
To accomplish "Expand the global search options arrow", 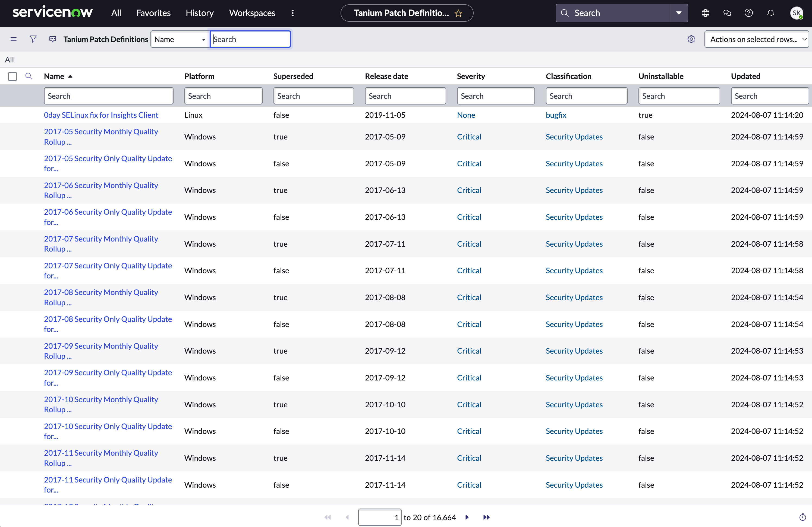I will point(679,13).
